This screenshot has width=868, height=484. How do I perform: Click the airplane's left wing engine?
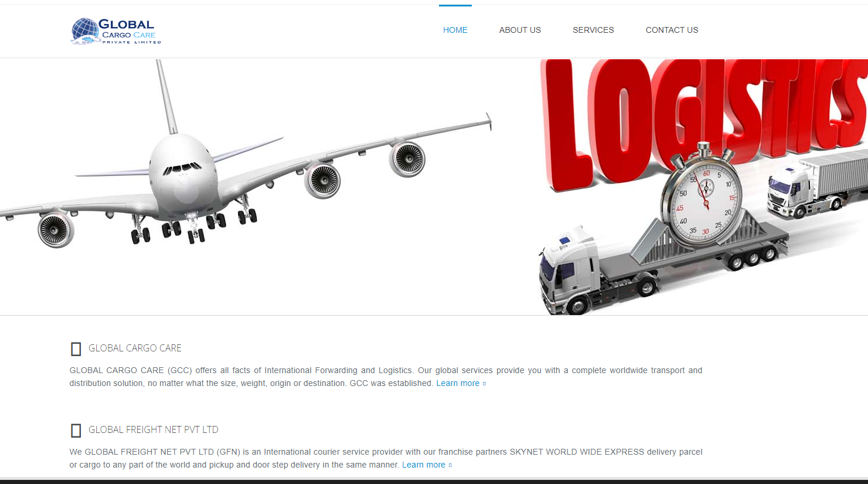tap(56, 229)
